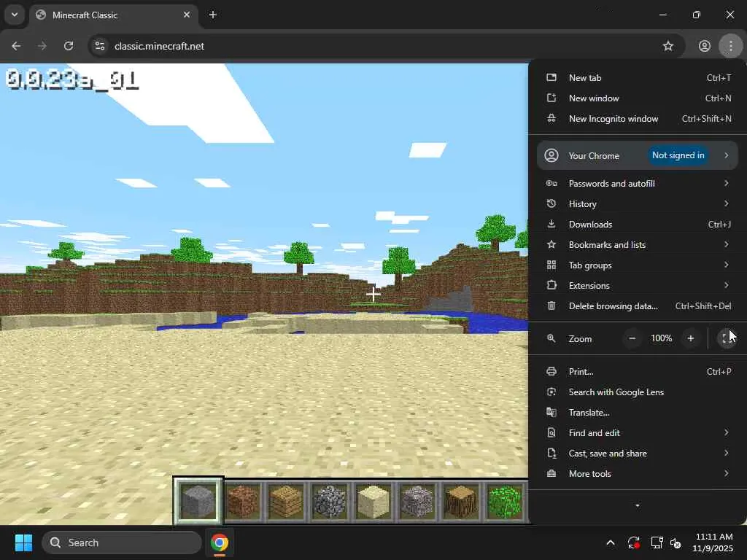This screenshot has width=747, height=560.
Task: Expand the History submenu
Action: click(638, 204)
